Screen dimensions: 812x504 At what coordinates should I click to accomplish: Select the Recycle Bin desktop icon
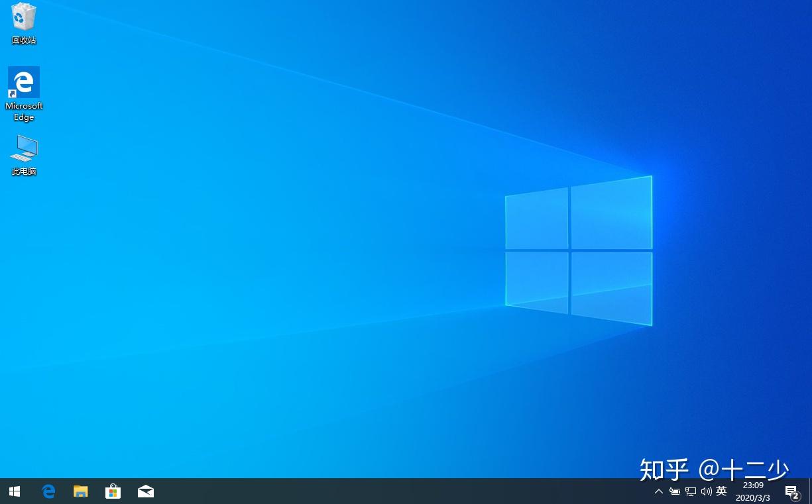point(24,23)
